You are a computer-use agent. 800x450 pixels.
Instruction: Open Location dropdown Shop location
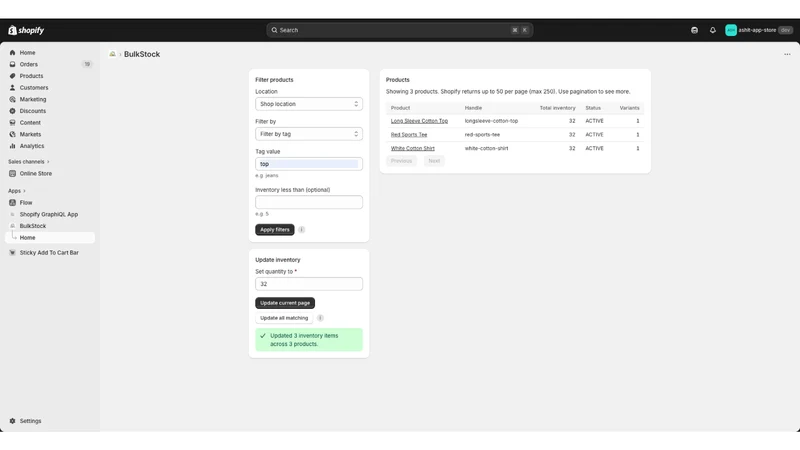309,104
